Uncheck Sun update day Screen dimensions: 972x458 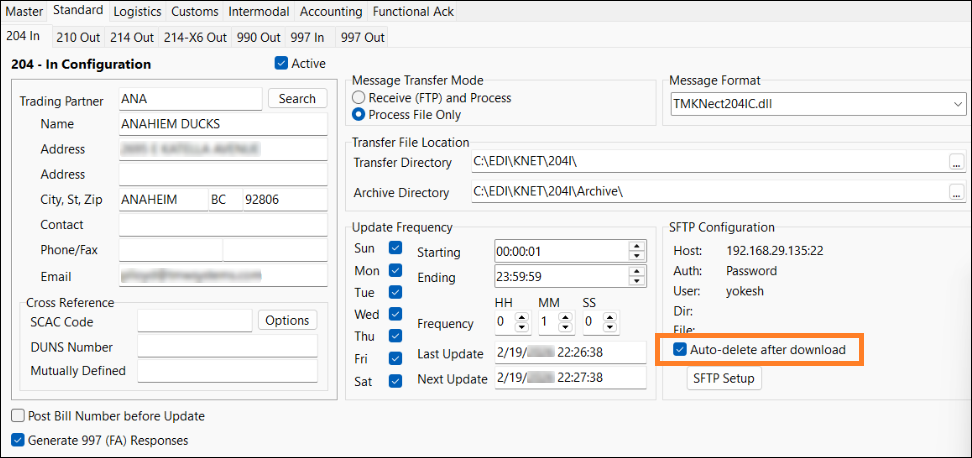pyautogui.click(x=395, y=248)
